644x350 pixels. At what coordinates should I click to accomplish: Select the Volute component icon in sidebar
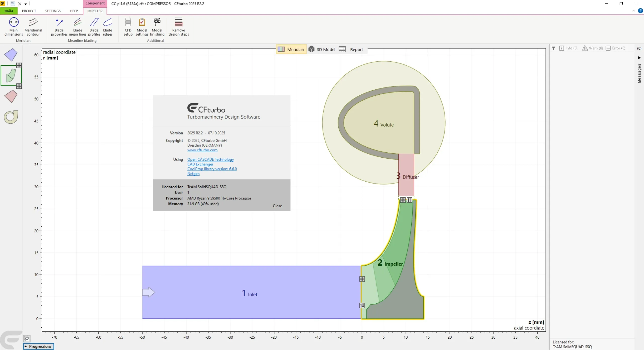click(x=11, y=117)
